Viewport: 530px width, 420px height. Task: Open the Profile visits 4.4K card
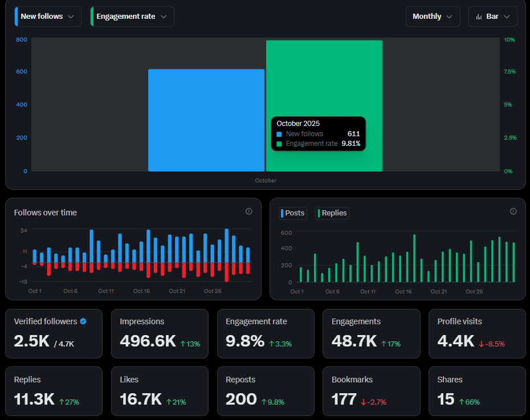[477, 333]
